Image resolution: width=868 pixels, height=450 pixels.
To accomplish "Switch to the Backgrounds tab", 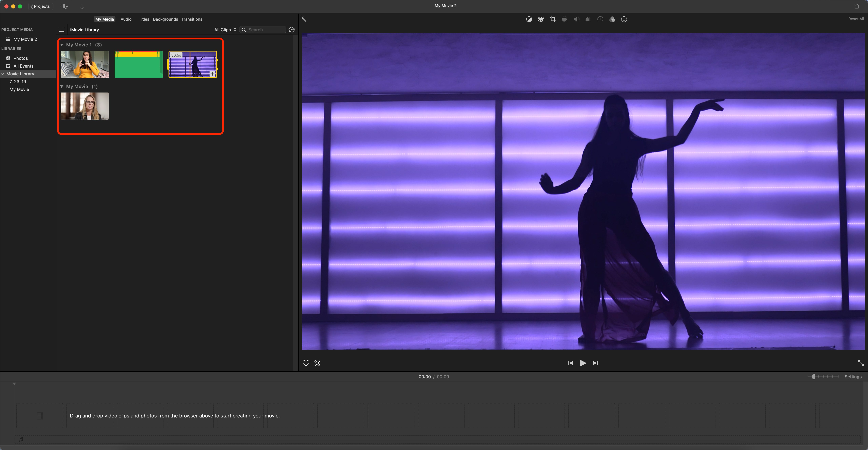I will (165, 19).
